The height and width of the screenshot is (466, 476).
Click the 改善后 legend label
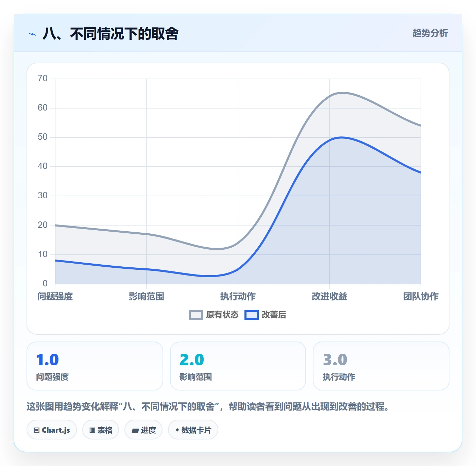274,315
